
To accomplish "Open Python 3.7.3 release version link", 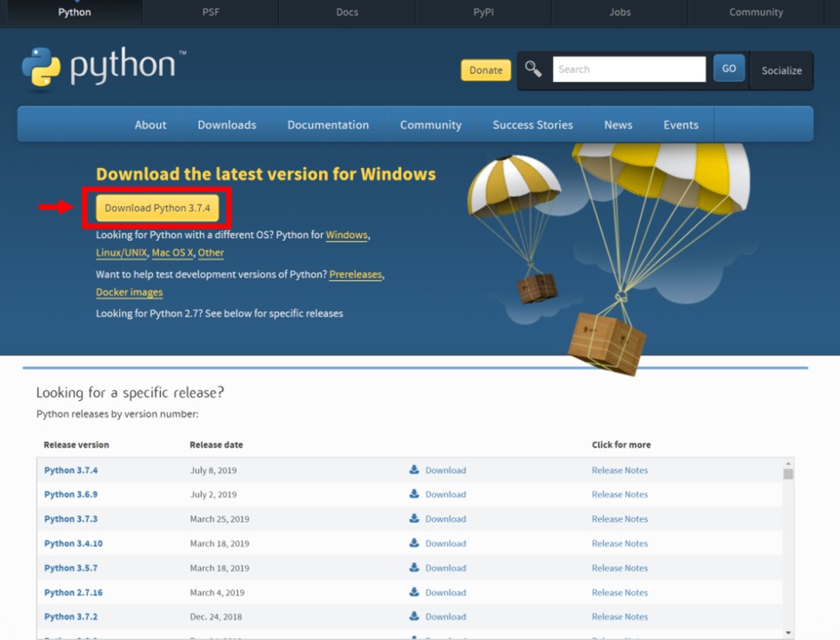I will (x=71, y=519).
